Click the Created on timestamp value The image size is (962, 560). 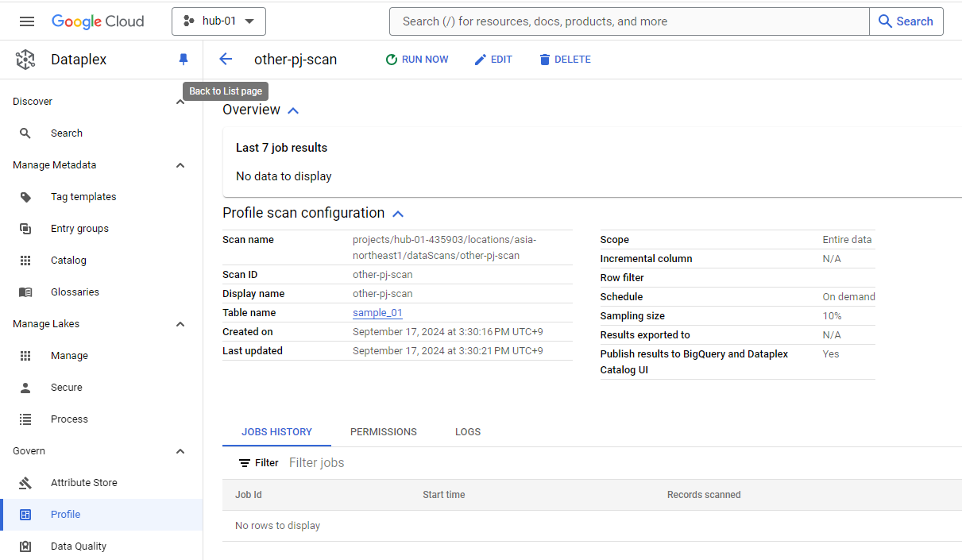coord(448,332)
